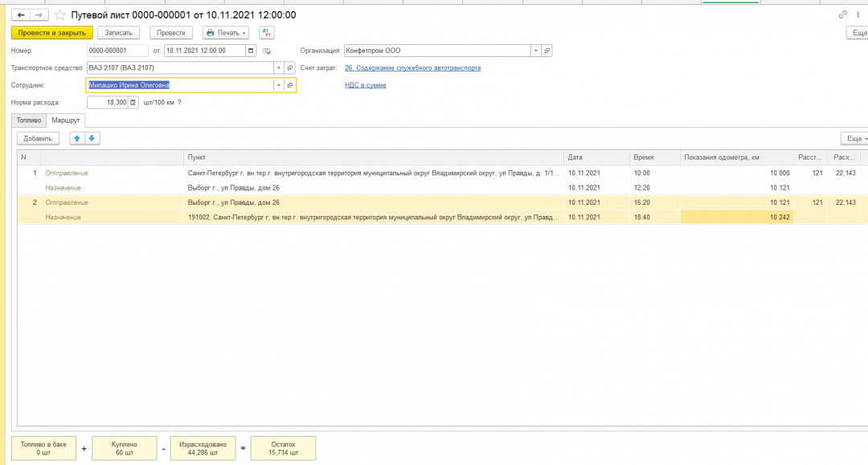Select the time cell 16:20
The height and width of the screenshot is (465, 868).
[x=655, y=202]
